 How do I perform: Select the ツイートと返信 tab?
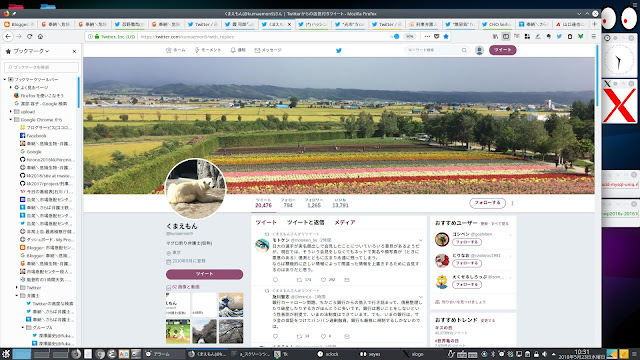tap(305, 222)
